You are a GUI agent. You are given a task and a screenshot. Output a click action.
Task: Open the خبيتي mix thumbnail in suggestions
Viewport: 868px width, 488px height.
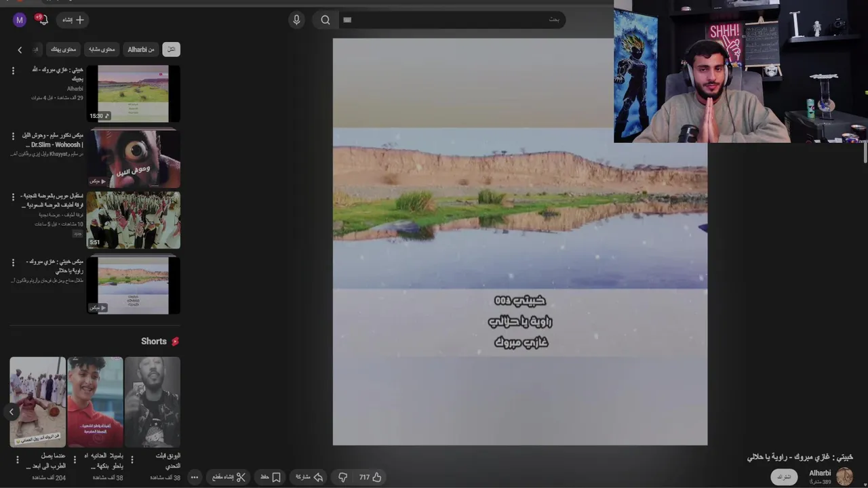[133, 285]
